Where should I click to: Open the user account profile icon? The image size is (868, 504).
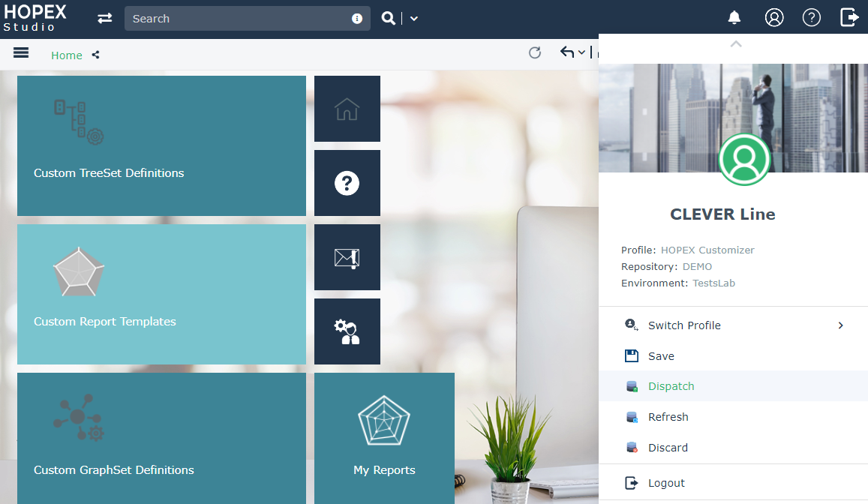click(773, 17)
